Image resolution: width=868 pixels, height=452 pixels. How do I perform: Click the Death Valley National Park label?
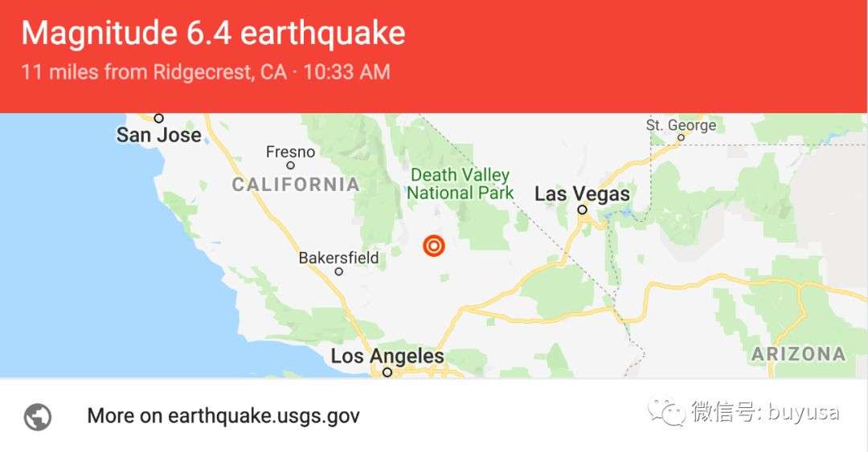[461, 184]
